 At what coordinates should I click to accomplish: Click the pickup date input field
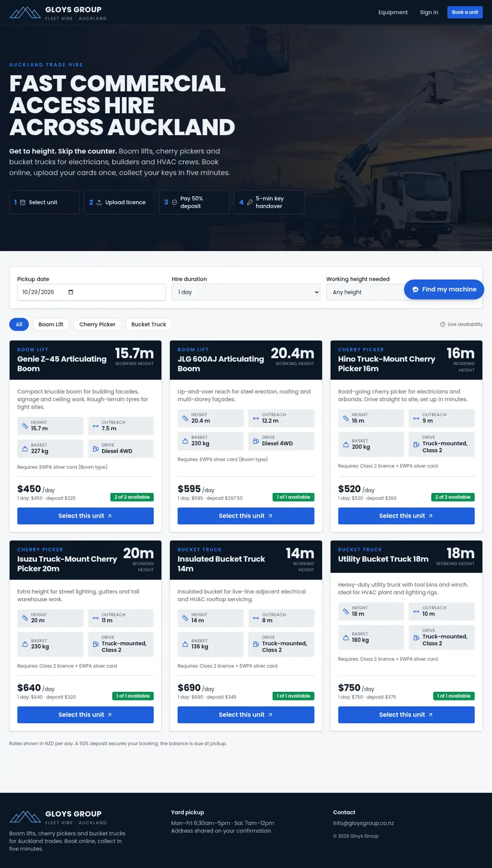91,292
